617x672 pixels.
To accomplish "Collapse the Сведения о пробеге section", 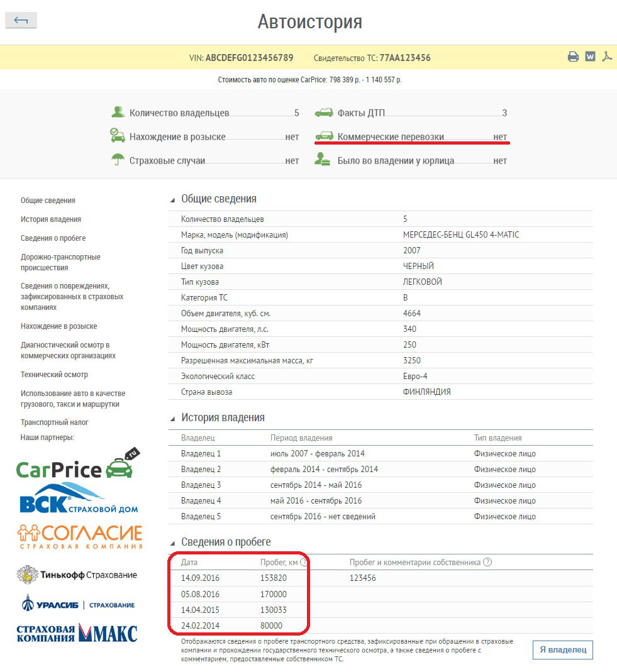I will (x=173, y=543).
